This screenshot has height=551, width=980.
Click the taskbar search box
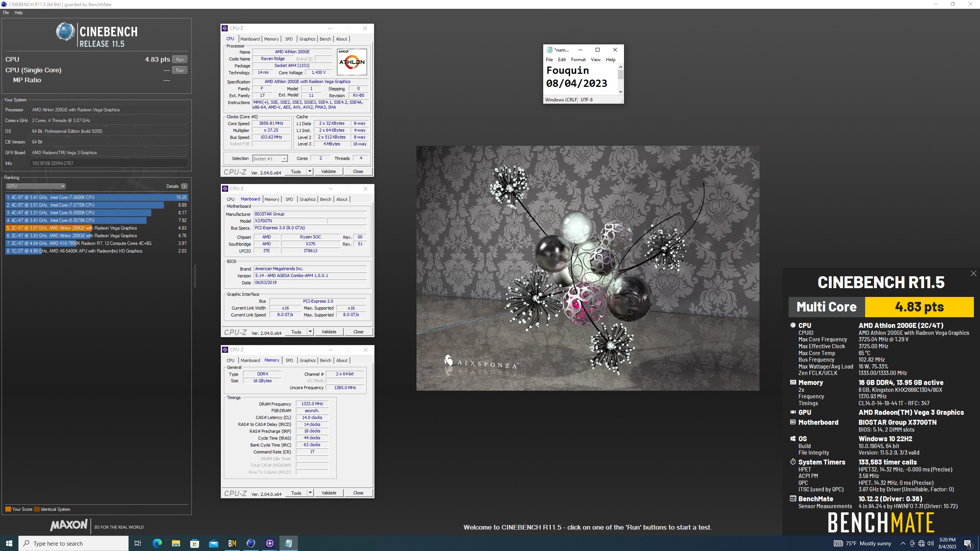(x=73, y=543)
